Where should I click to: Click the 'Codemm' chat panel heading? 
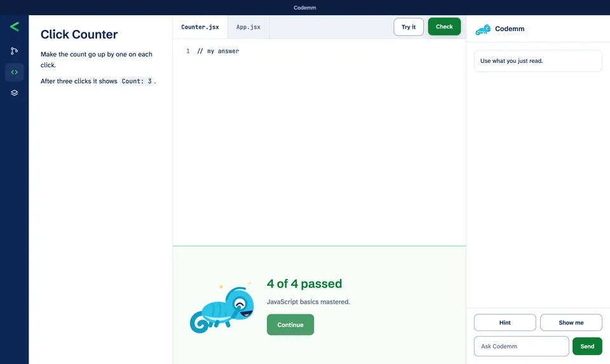coord(510,29)
